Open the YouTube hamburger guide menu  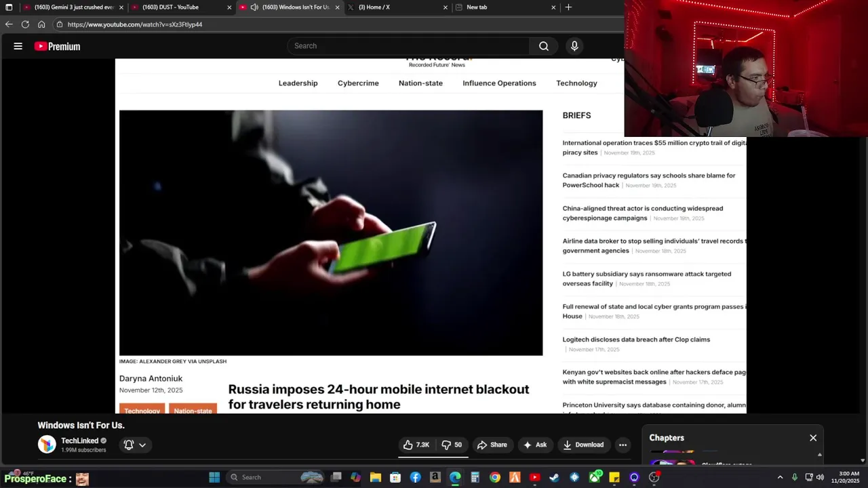(18, 46)
